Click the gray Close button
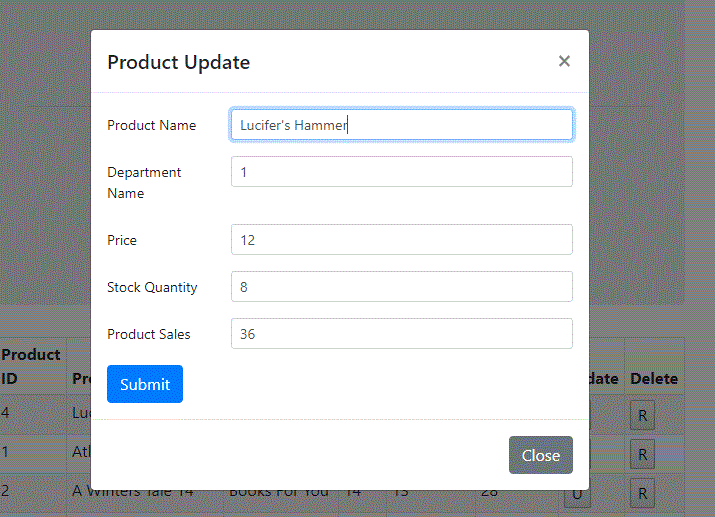Image resolution: width=715 pixels, height=517 pixels. tap(541, 455)
